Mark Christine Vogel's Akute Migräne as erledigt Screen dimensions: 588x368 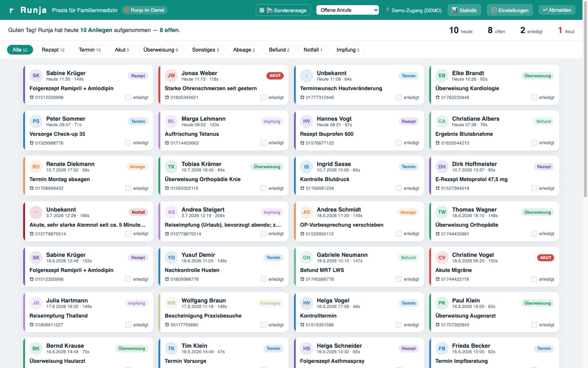[x=534, y=279]
